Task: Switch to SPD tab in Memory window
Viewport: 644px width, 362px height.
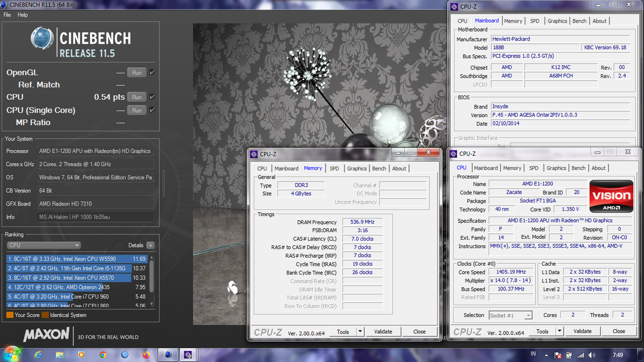Action: tap(334, 168)
